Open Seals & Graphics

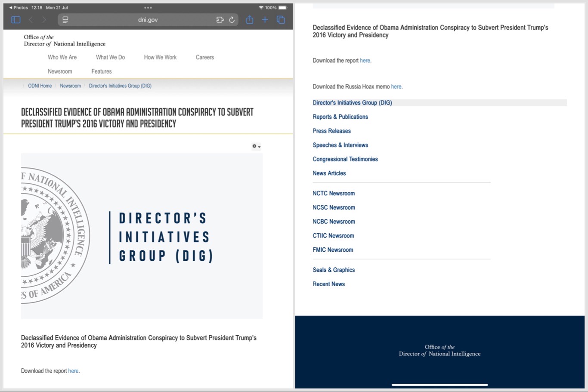334,270
